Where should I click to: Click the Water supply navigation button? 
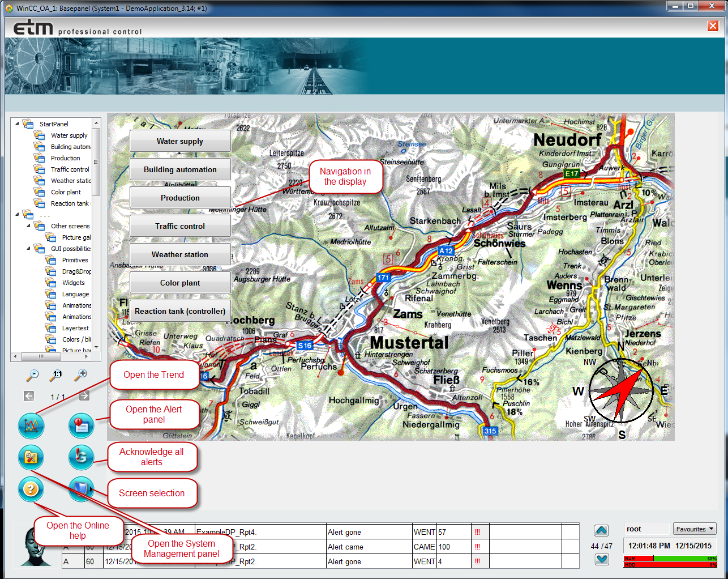[180, 141]
